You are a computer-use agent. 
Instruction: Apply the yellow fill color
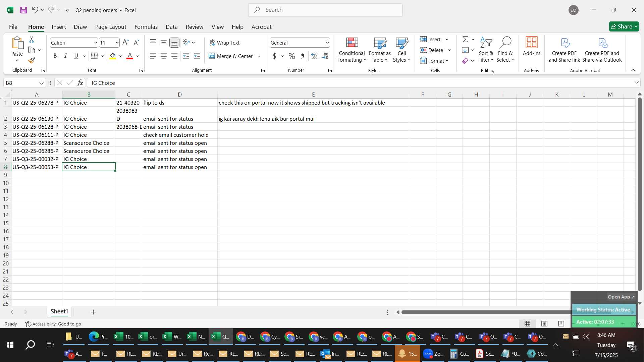(113, 56)
